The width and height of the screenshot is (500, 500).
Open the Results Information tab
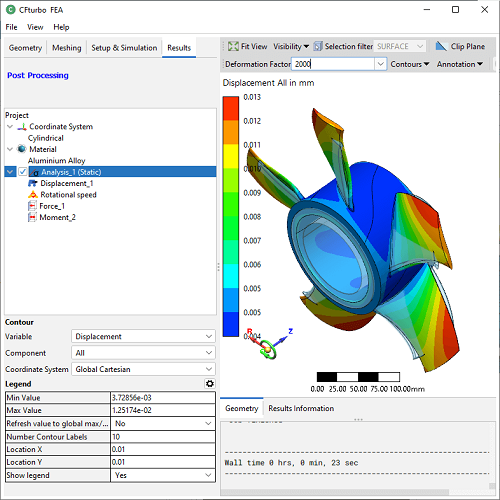(x=301, y=408)
